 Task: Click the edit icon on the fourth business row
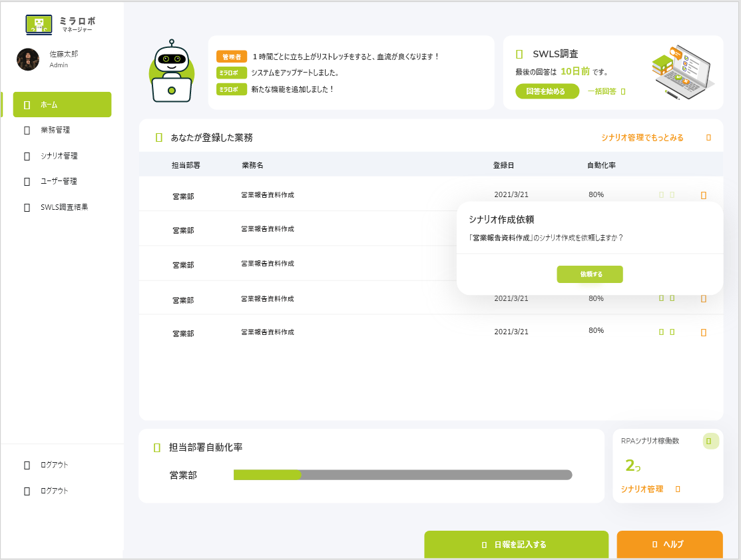coord(660,298)
